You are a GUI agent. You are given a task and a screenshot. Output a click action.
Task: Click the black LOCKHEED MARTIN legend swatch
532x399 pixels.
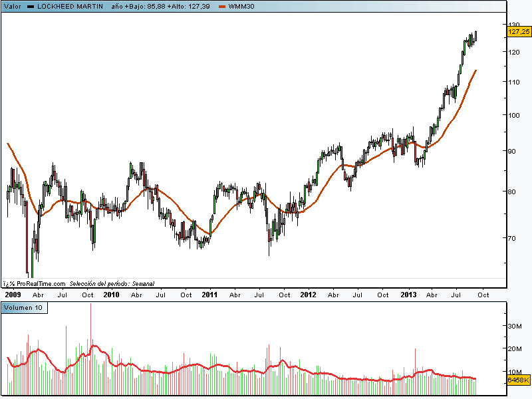pos(31,5)
